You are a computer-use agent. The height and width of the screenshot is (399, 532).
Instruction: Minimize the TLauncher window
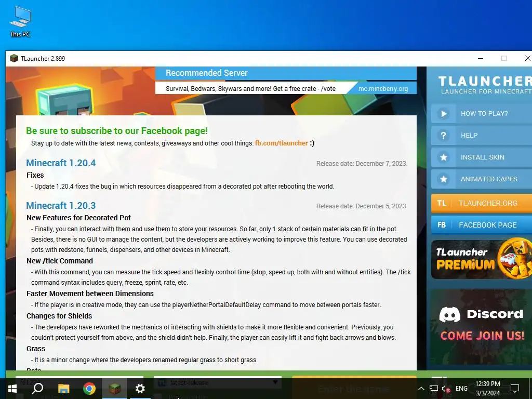click(481, 58)
